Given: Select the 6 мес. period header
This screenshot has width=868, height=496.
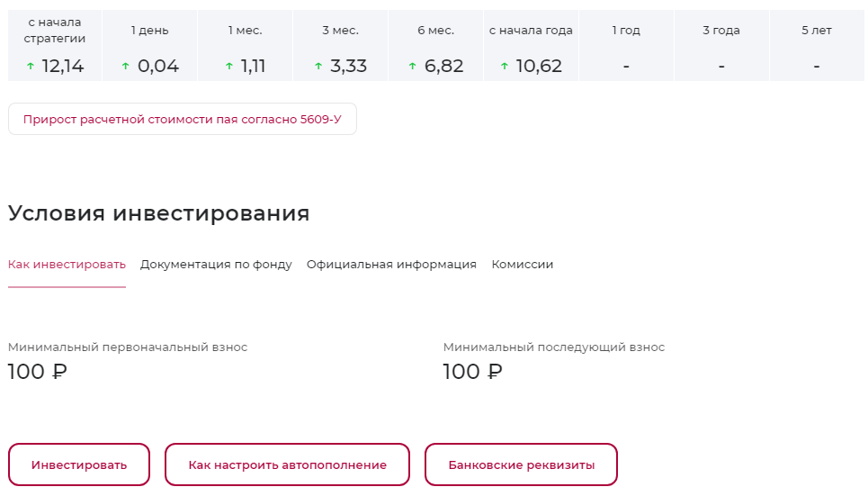Looking at the screenshot, I should pos(435,31).
